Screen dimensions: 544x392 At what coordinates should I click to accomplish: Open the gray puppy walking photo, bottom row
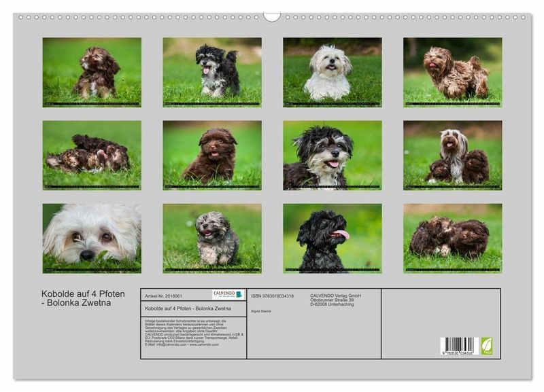[x=212, y=238]
